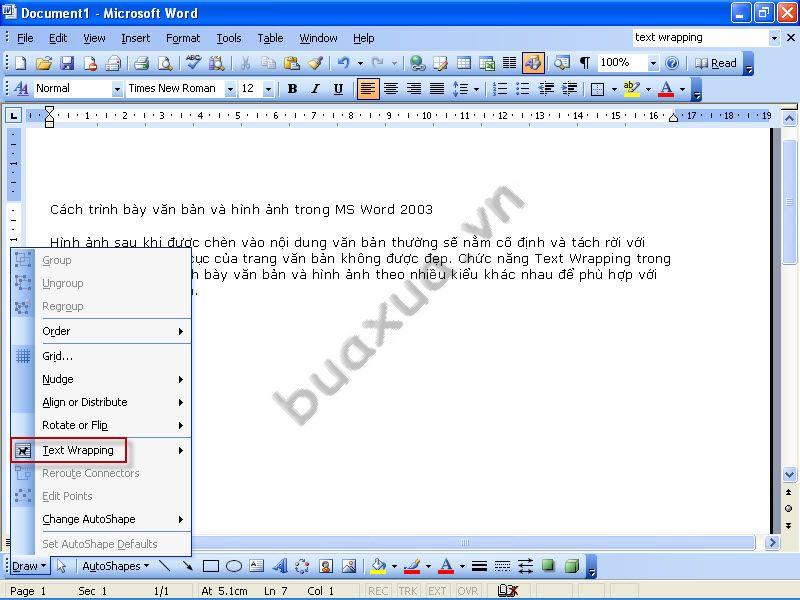Screen dimensions: 800x600
Task: Select the Arrow drawing tool
Action: pos(187,566)
